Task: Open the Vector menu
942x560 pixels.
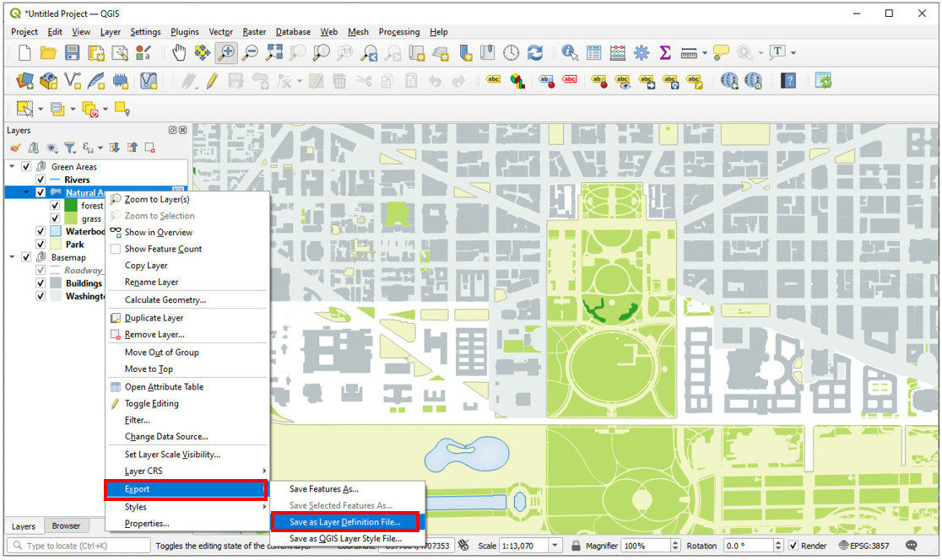Action: tap(220, 32)
